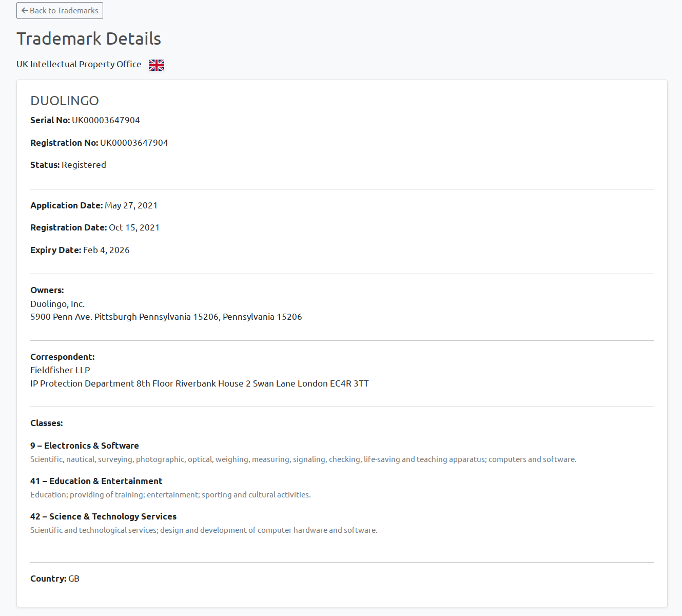Image resolution: width=682 pixels, height=616 pixels.
Task: Click the Classes section heading
Action: tap(46, 423)
